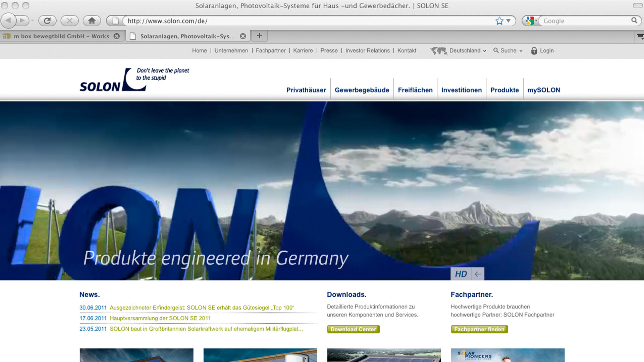This screenshot has width=644, height=362.
Task: Go to Investor Relations
Action: (368, 51)
